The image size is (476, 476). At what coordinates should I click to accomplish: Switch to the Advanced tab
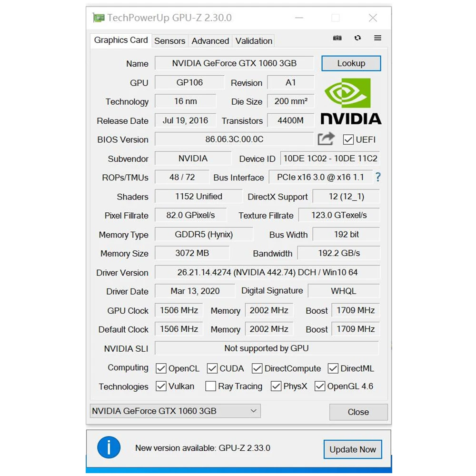pyautogui.click(x=210, y=41)
